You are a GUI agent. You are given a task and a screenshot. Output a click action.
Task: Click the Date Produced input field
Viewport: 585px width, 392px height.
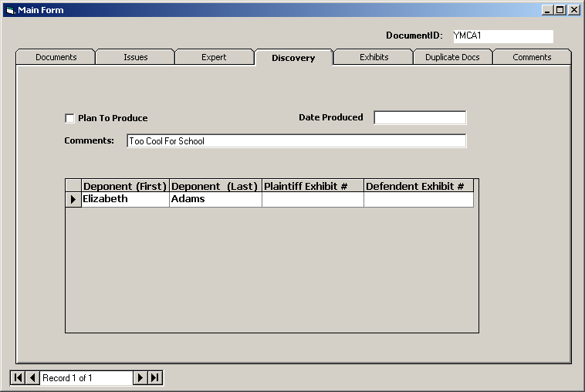(x=420, y=117)
